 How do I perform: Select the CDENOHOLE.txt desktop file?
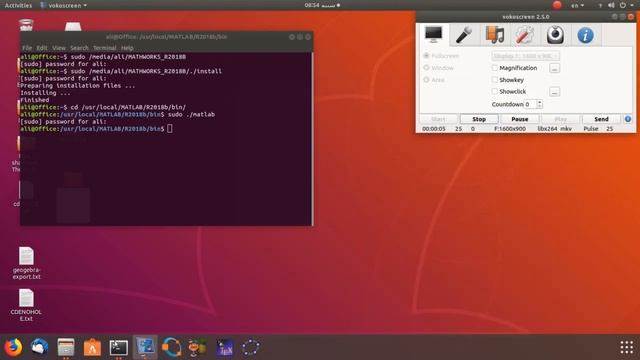(x=26, y=305)
